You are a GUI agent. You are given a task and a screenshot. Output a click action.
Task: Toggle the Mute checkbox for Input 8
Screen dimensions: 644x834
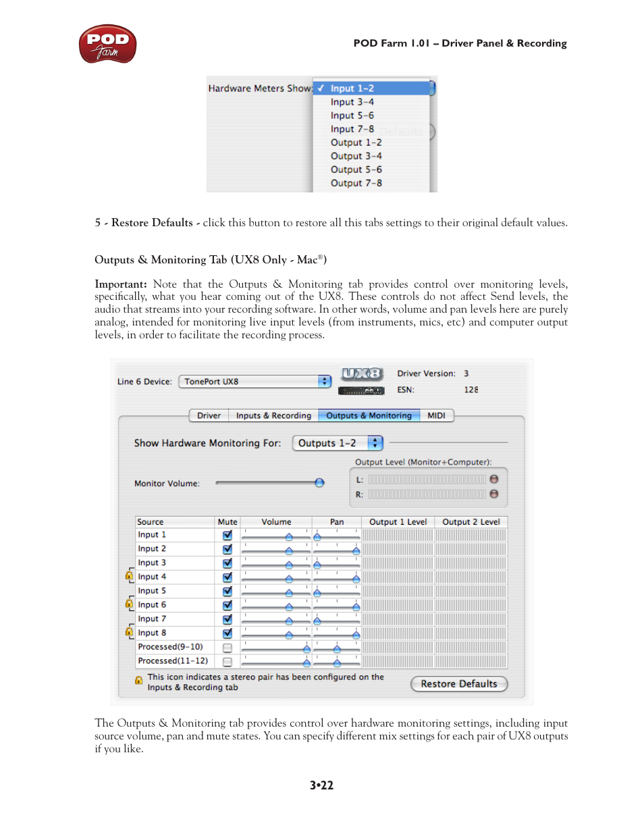227,633
